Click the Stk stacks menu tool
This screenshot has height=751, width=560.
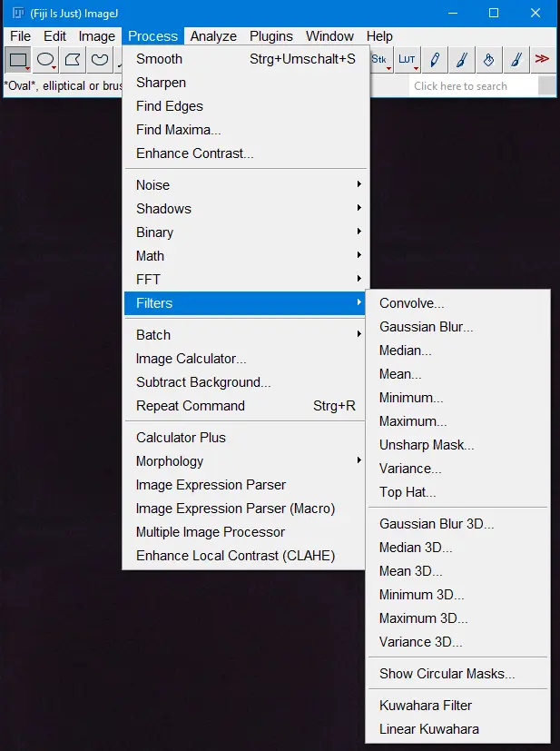tap(379, 60)
